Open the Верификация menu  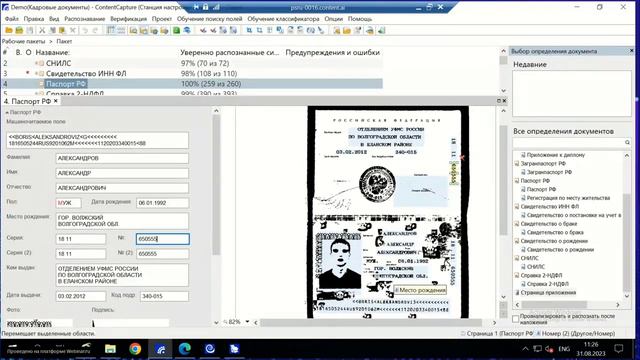(129, 19)
